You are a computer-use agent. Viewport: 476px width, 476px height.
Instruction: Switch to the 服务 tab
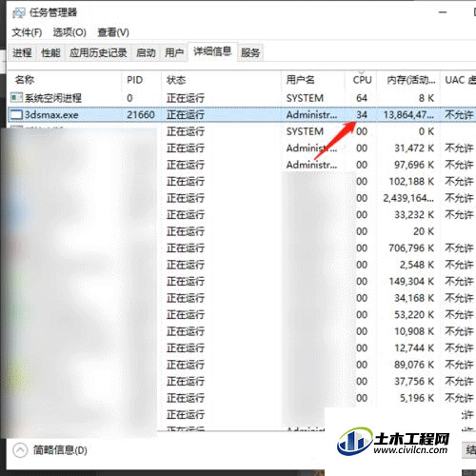tap(250, 52)
